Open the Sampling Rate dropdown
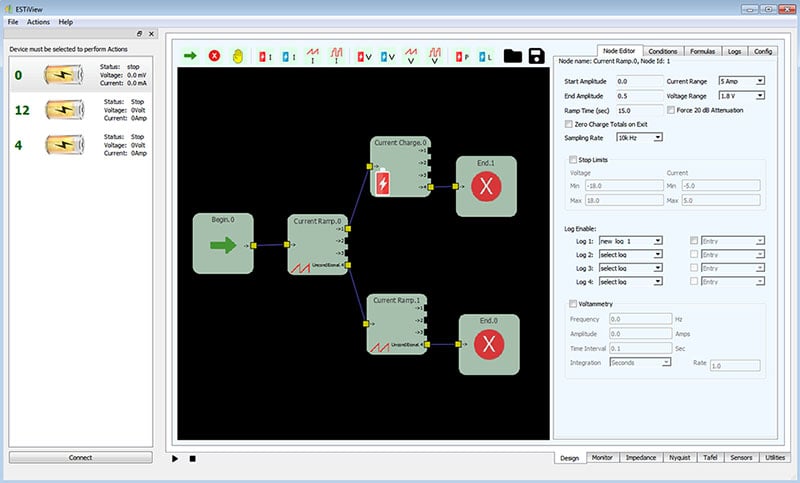This screenshot has width=800, height=483. pos(639,137)
